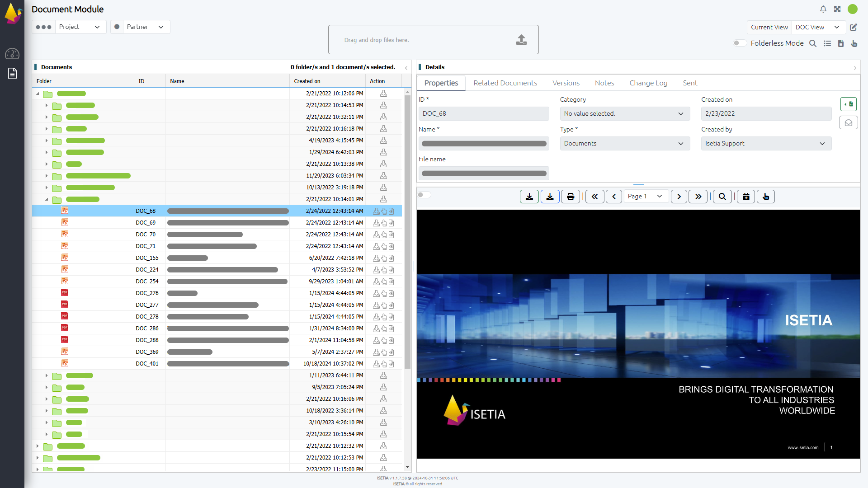This screenshot has width=868, height=488.
Task: Switch to the Change Log tab
Action: pos(648,83)
